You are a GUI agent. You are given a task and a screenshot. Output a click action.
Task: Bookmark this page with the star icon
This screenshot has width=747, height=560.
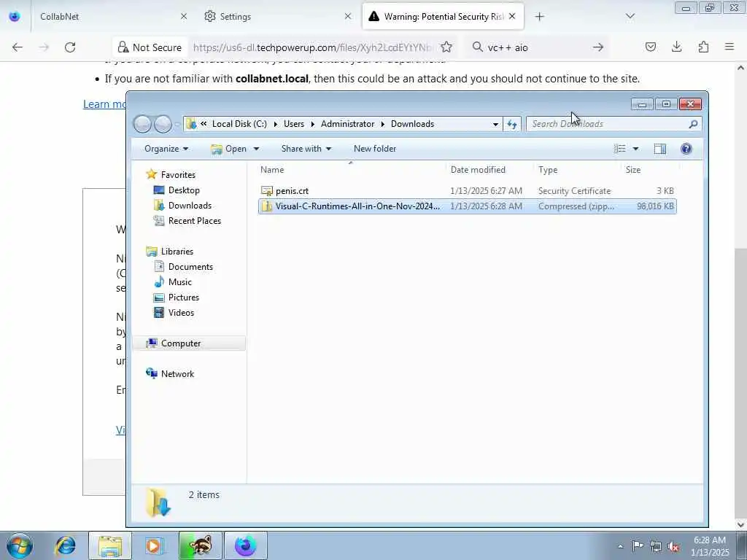(446, 47)
